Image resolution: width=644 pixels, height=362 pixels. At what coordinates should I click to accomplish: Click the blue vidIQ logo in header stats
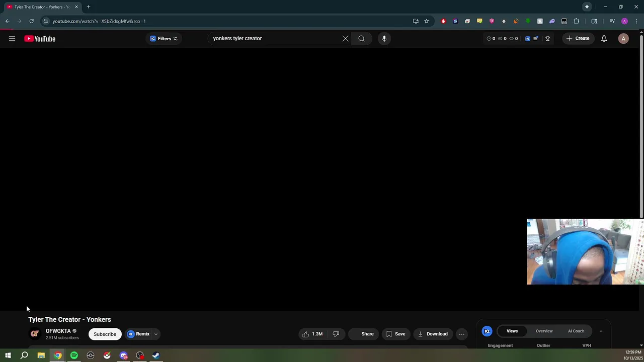527,38
